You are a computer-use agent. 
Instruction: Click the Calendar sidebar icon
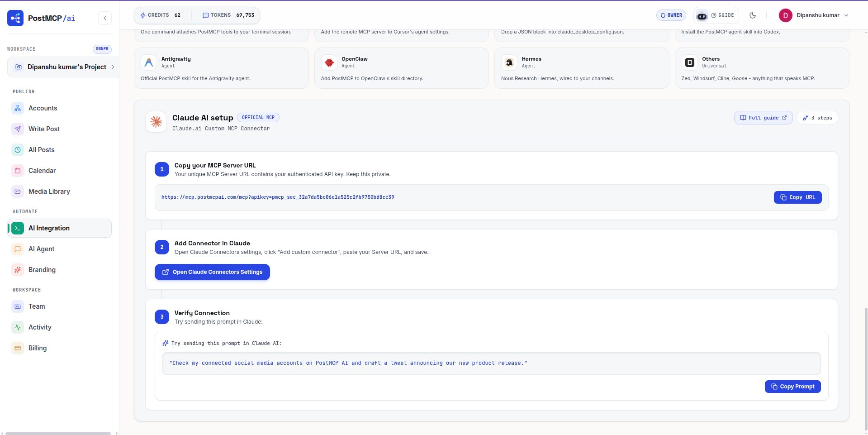18,171
